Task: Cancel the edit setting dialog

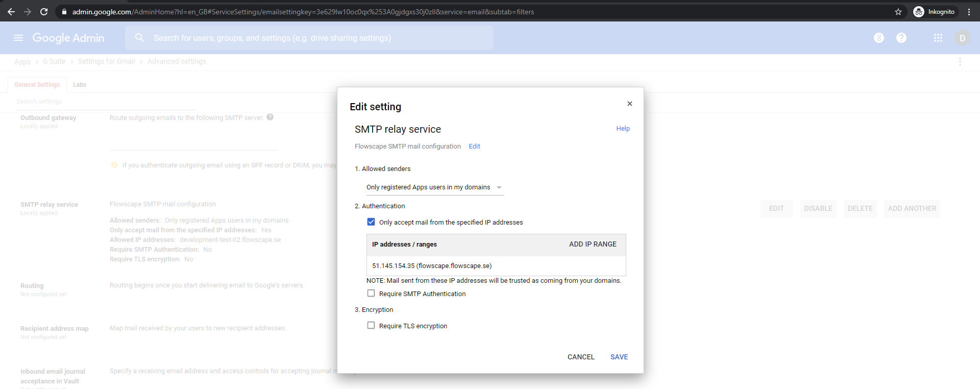Action: tap(581, 357)
